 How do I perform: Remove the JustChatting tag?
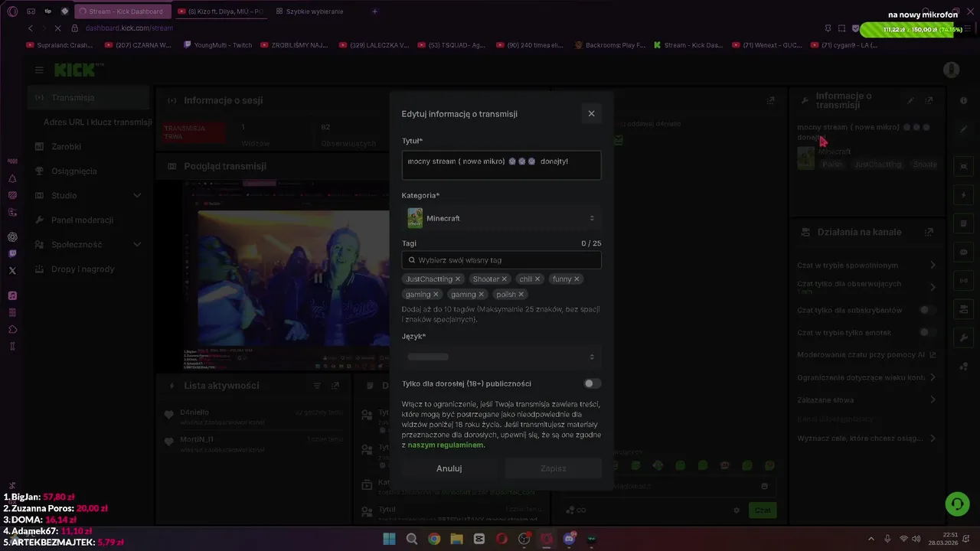tap(458, 279)
